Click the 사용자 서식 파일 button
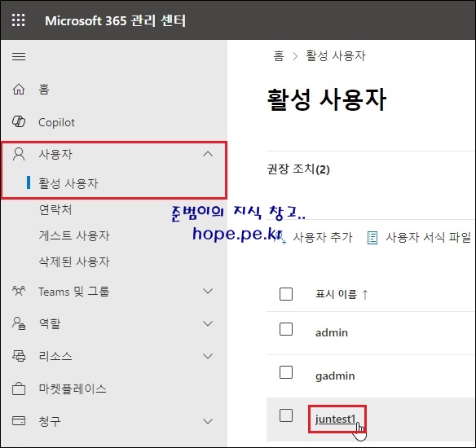476x448 pixels. point(419,238)
